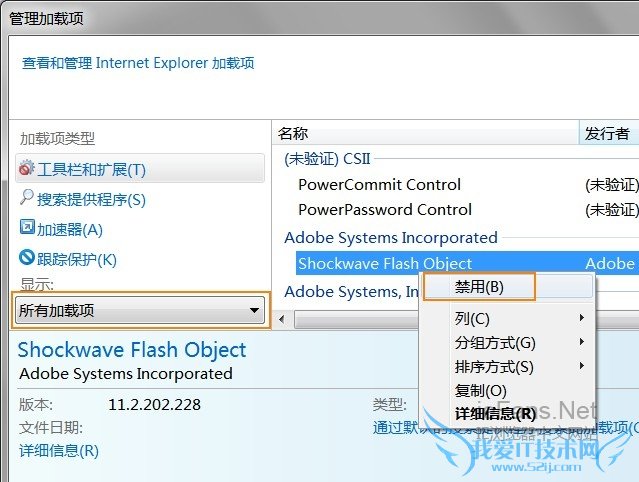Open the 排序方式(S) menu entry

[494, 367]
